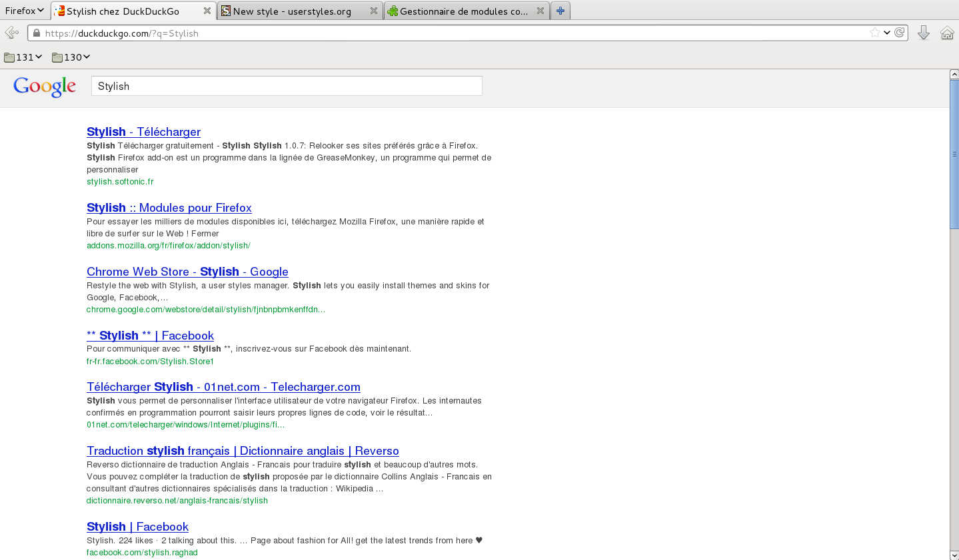This screenshot has height=560, width=959.
Task: Go to the browser home page
Action: pyautogui.click(x=947, y=32)
